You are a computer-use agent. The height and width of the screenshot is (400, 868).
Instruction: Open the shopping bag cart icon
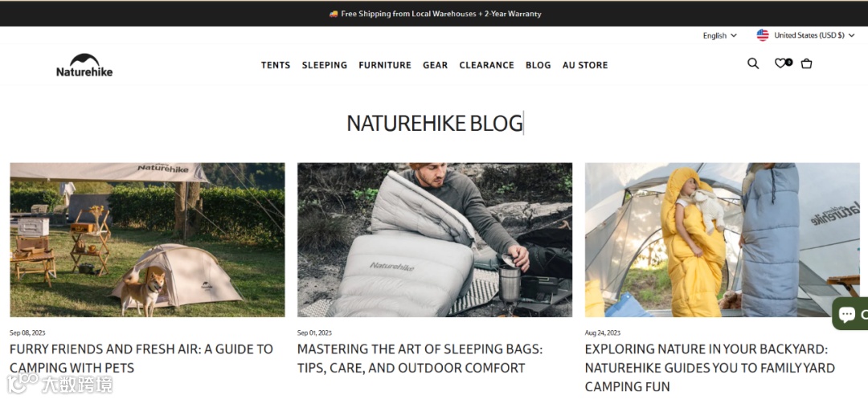[807, 63]
